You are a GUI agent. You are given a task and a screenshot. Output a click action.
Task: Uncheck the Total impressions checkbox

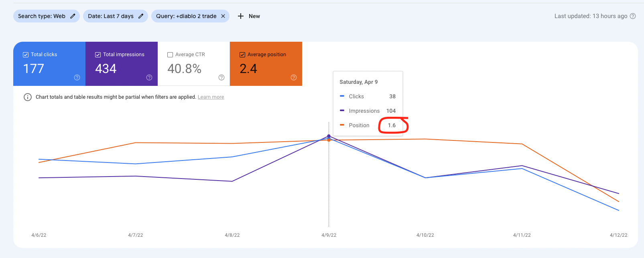point(98,55)
